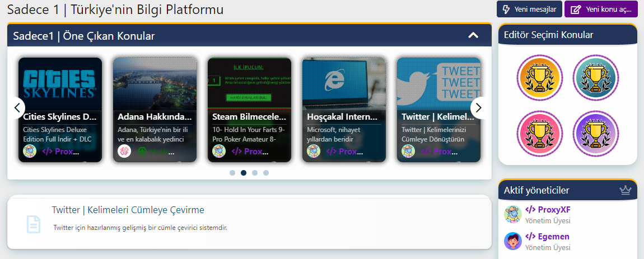
Task: Open the teal trophy editor's pick
Action: 595,78
